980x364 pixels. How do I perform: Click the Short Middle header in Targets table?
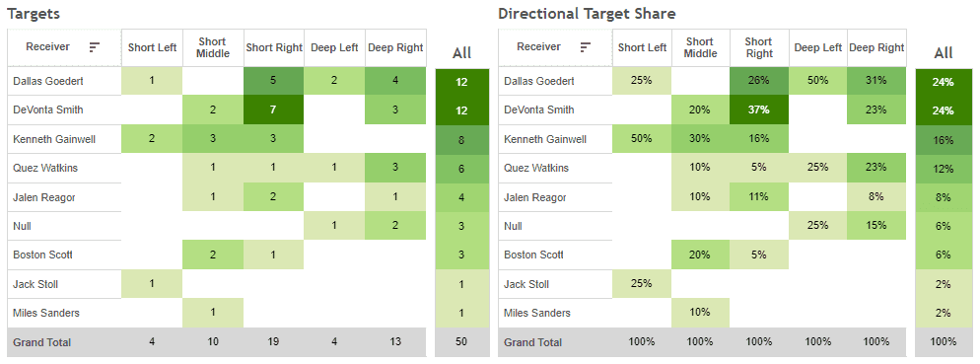213,47
